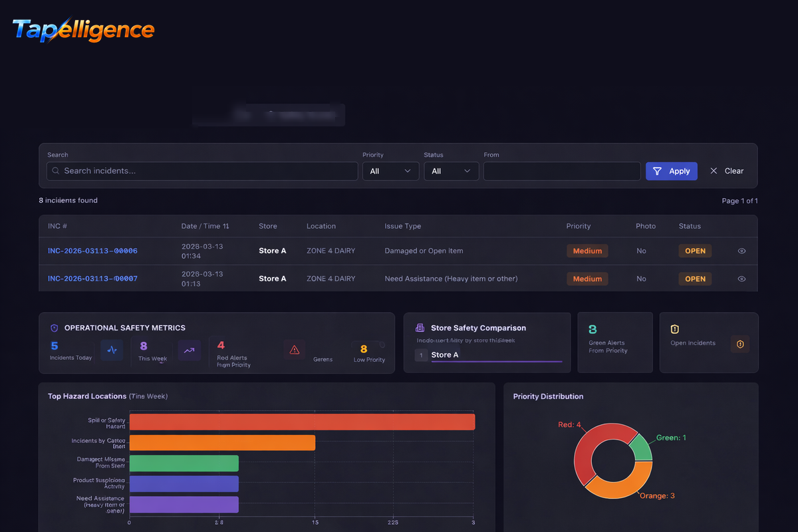Click the search magnifier icon

tap(56, 171)
